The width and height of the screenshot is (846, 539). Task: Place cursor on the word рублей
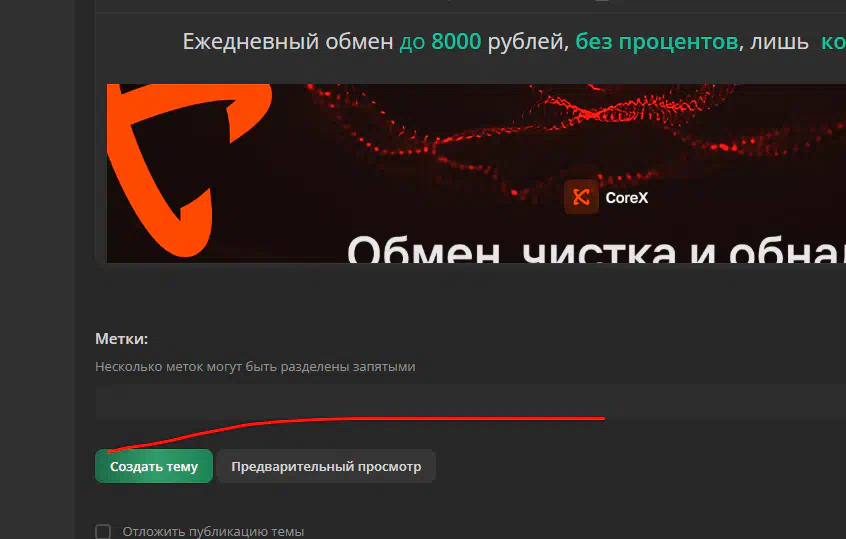point(528,42)
